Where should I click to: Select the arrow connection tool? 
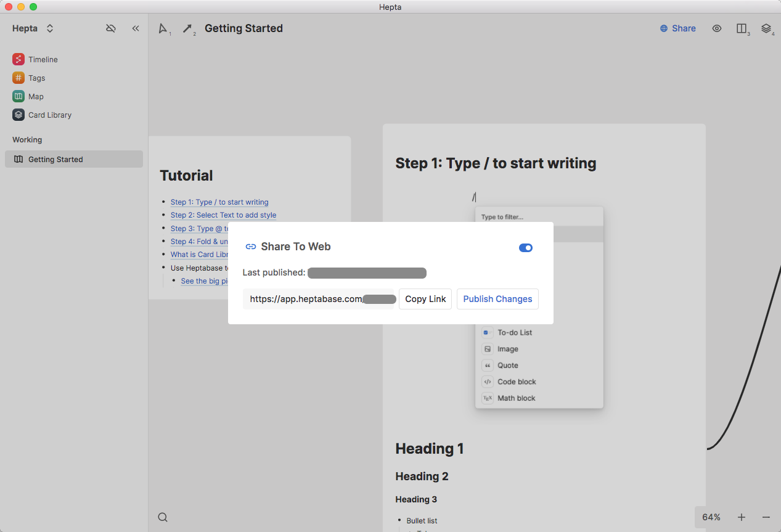[x=187, y=28]
